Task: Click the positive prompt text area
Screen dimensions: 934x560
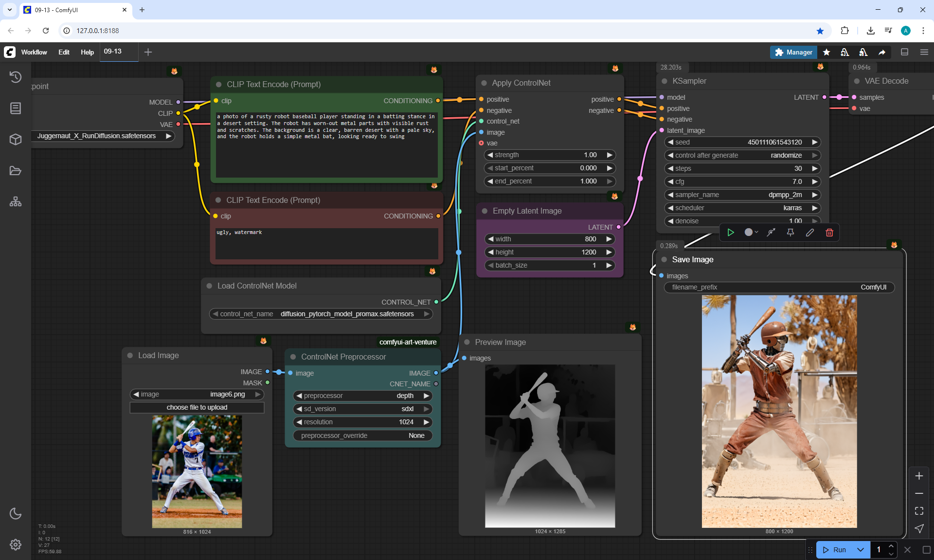Action: [326, 146]
